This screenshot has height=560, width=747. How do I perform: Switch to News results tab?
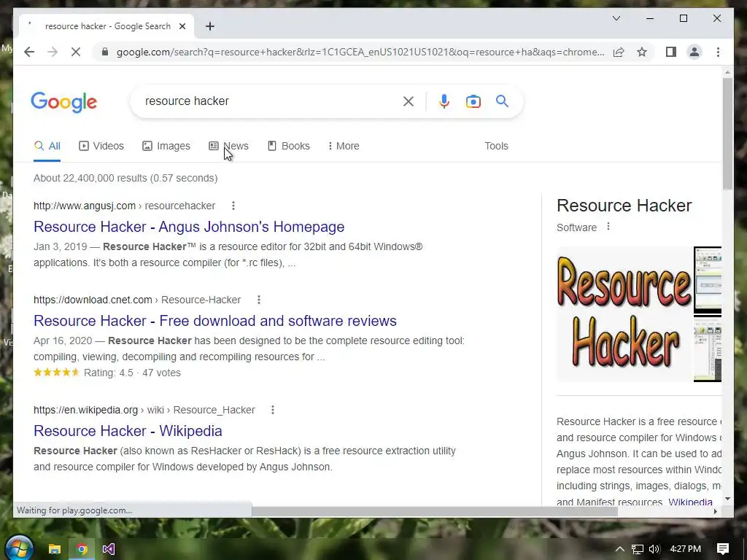click(x=228, y=146)
